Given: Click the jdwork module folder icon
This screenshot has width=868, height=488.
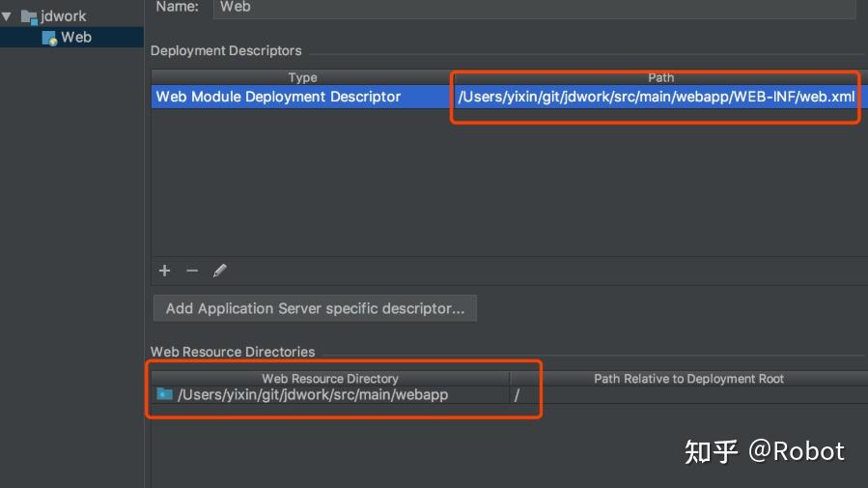Looking at the screenshot, I should pyautogui.click(x=29, y=16).
